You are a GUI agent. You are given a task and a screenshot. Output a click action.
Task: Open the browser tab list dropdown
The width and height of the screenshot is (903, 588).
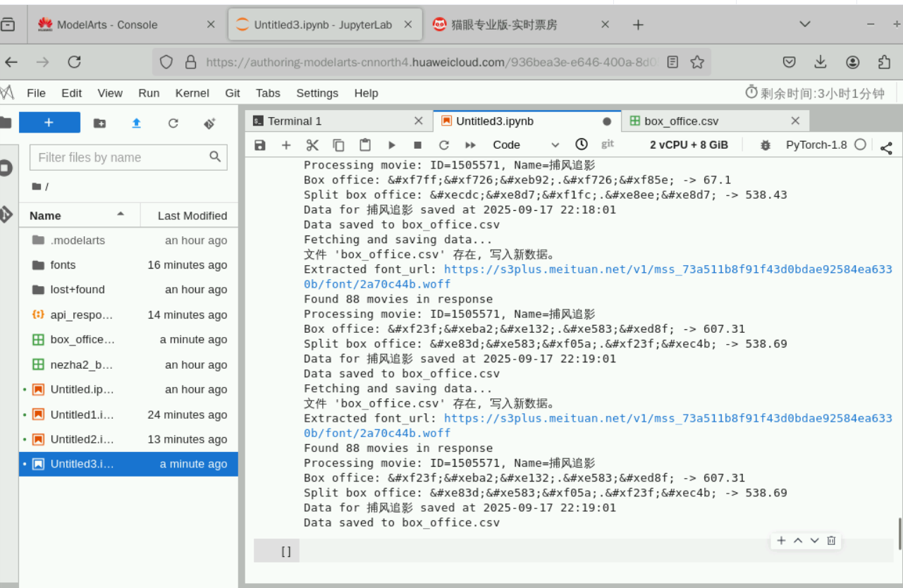click(x=805, y=24)
